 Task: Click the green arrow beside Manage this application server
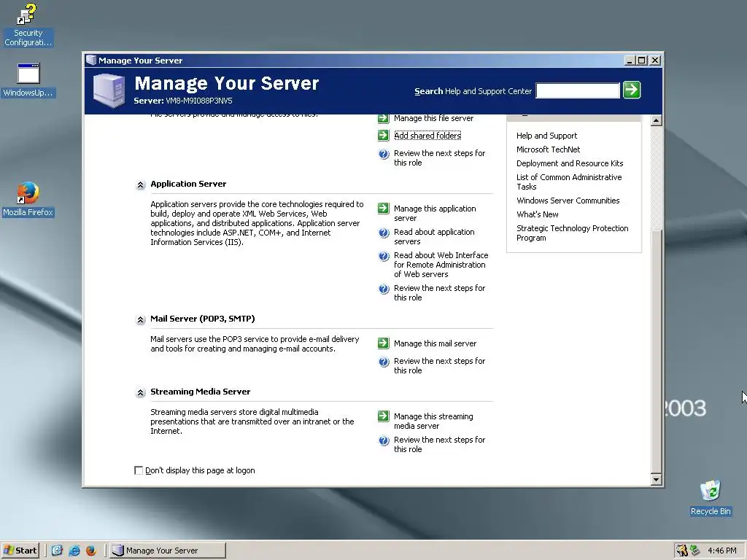(383, 209)
